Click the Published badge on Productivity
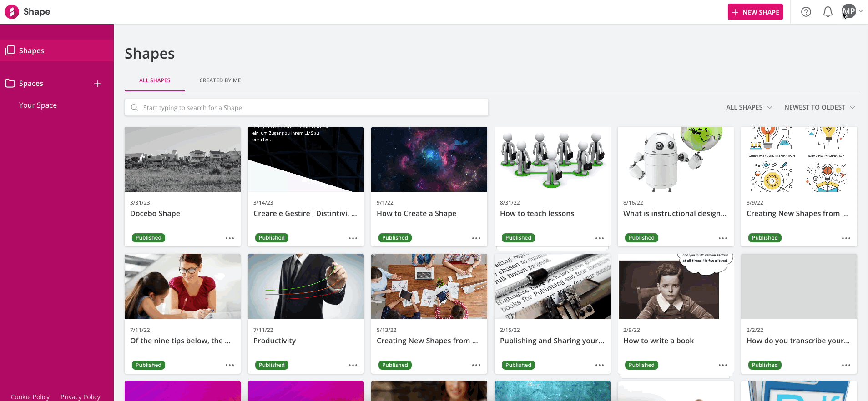 [x=272, y=365]
